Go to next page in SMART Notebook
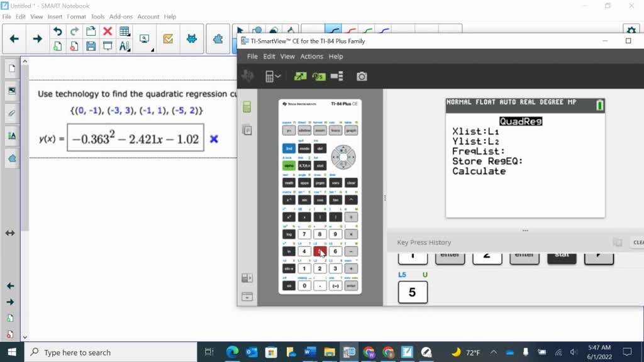This screenshot has width=644, height=362. tap(37, 39)
